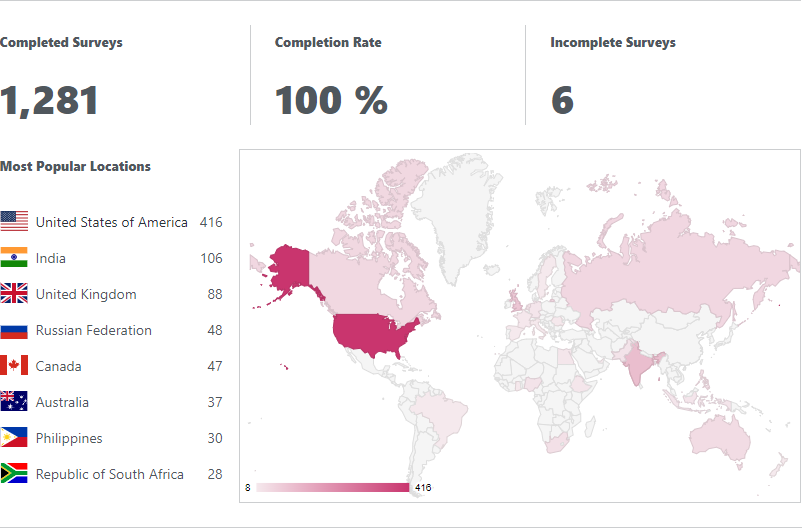Click the Russian Federation flag icon
Screen dimensions: 802x528
(14, 330)
